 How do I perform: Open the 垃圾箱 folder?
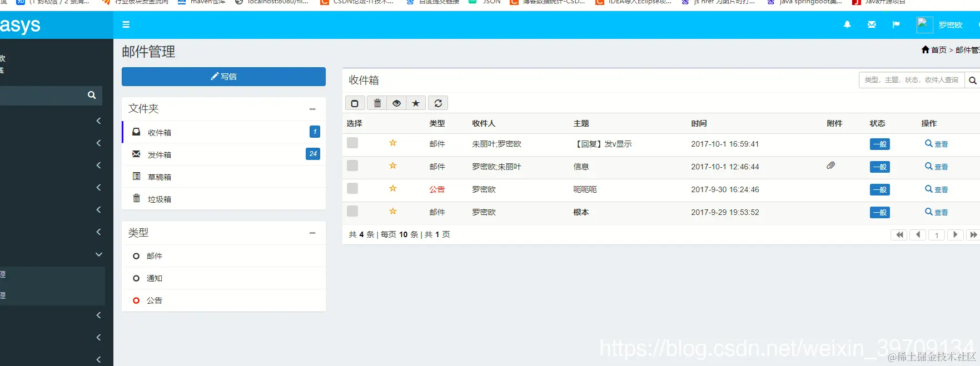pyautogui.click(x=223, y=199)
